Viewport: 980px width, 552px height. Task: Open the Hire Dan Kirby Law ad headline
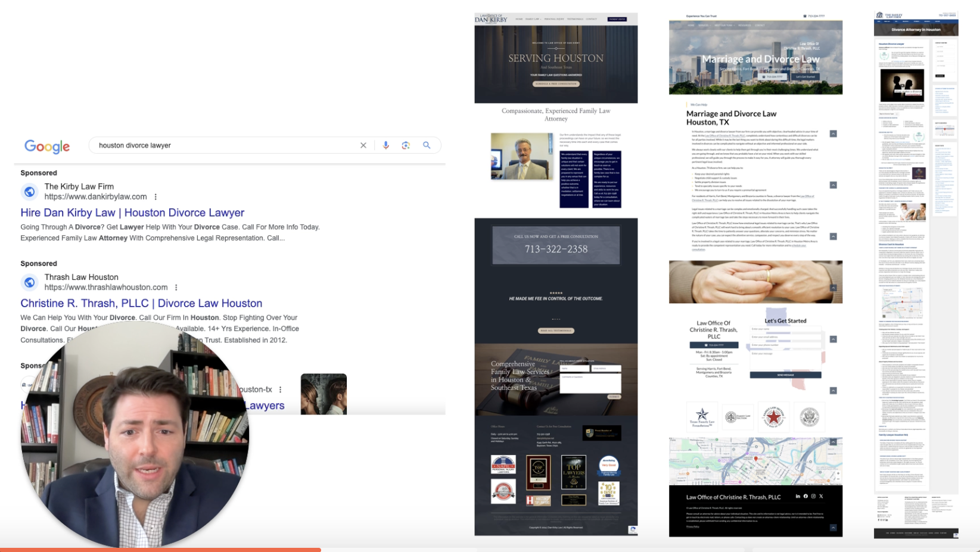(132, 213)
